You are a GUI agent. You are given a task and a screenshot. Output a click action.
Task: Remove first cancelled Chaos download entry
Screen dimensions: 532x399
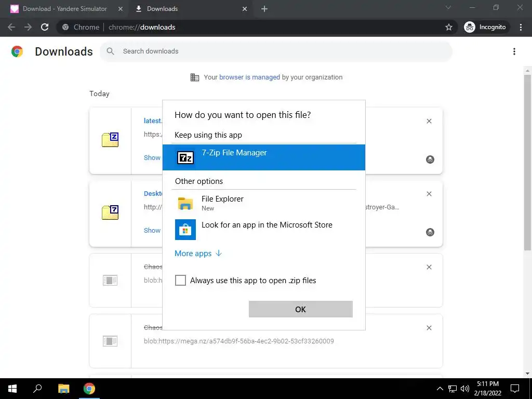pyautogui.click(x=429, y=267)
